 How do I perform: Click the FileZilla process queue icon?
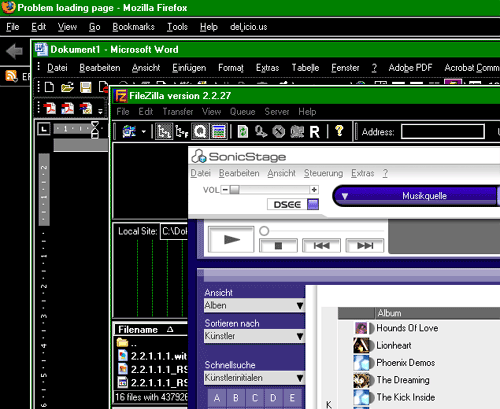pos(261,132)
